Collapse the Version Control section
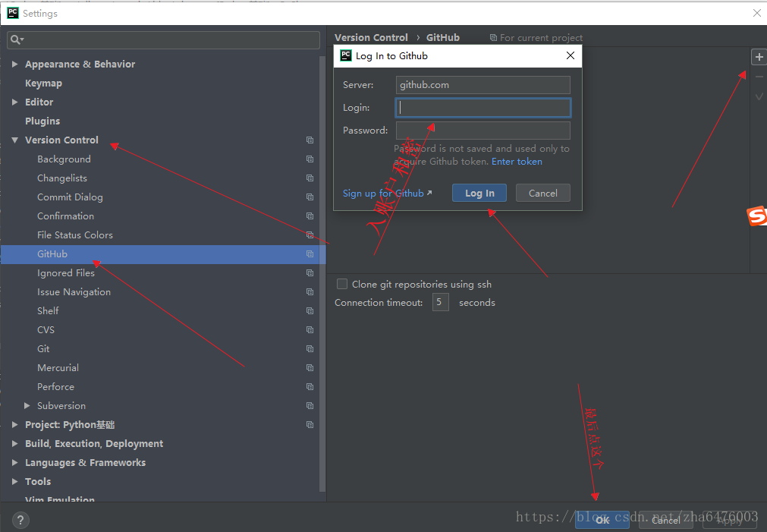The height and width of the screenshot is (532, 767). [14, 140]
